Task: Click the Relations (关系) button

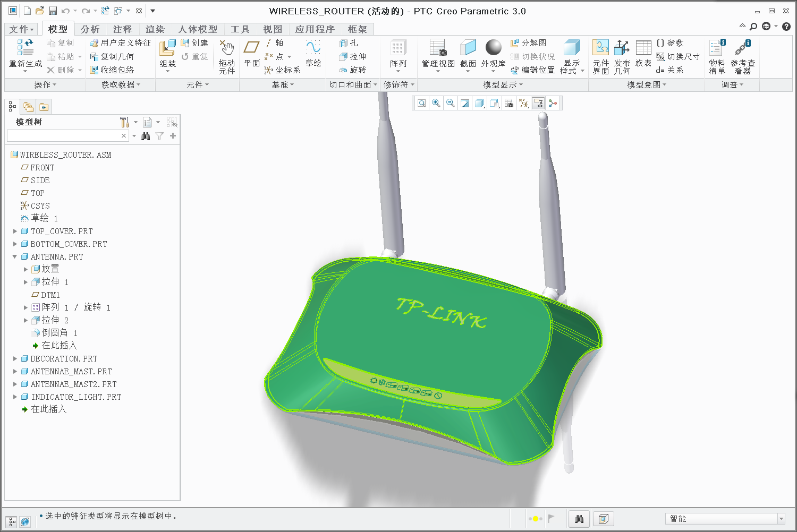Action: pyautogui.click(x=669, y=70)
